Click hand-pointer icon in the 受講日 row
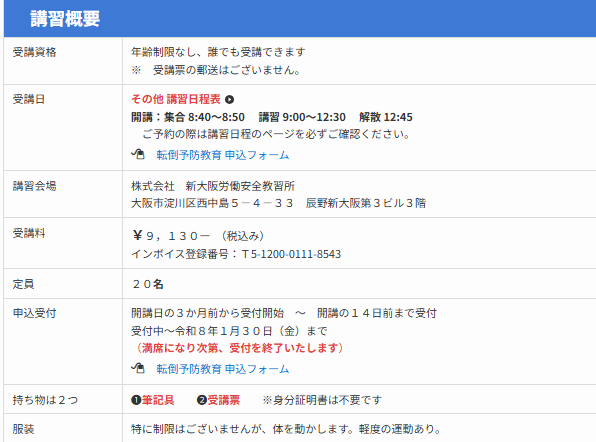596x442 pixels. [x=138, y=154]
